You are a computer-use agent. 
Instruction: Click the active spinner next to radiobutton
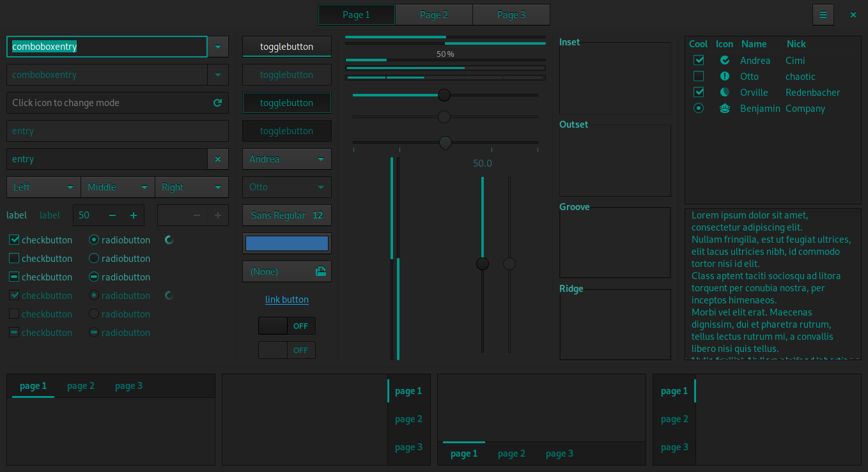[169, 240]
